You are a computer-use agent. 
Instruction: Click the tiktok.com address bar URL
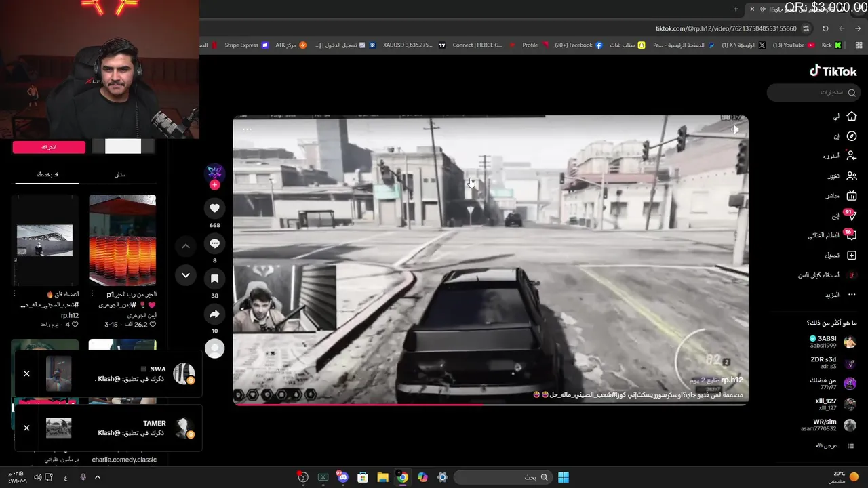point(726,28)
